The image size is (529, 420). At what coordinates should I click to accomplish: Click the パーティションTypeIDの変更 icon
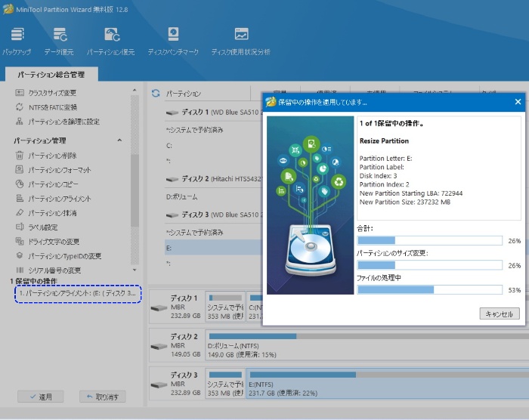point(20,256)
